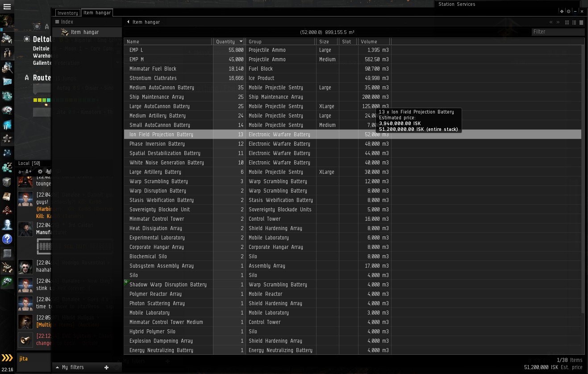
Task: Select the Ion Field Projection Battery row
Action: pos(353,134)
